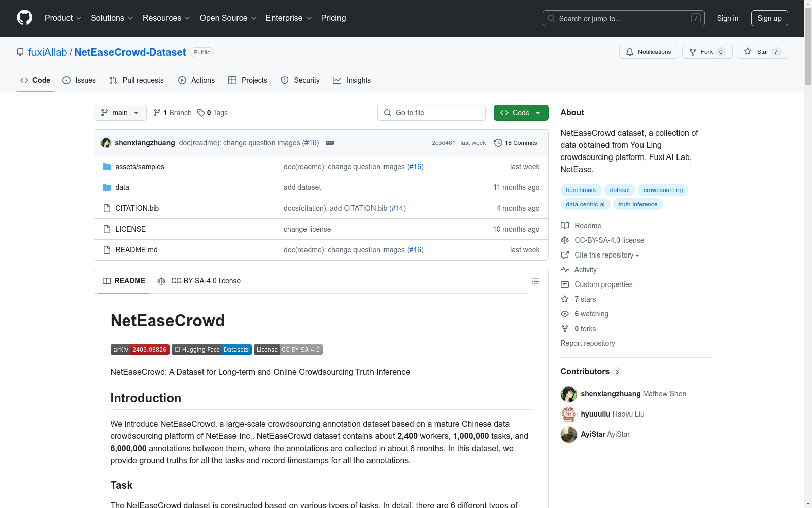Image resolution: width=812 pixels, height=508 pixels.
Task: Open hyuuuliu contributor avatar
Action: pos(569,415)
